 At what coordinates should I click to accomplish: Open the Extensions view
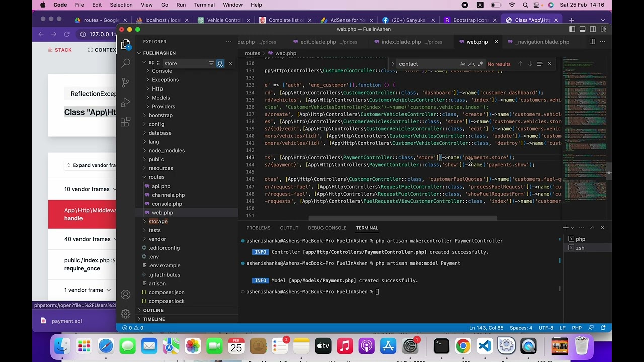(x=126, y=122)
